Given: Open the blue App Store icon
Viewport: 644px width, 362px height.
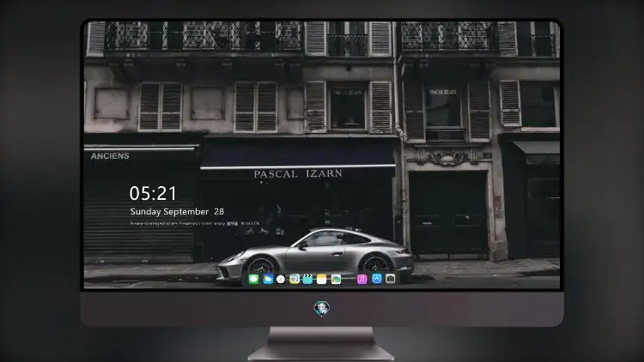Looking at the screenshot, I should click(x=377, y=279).
